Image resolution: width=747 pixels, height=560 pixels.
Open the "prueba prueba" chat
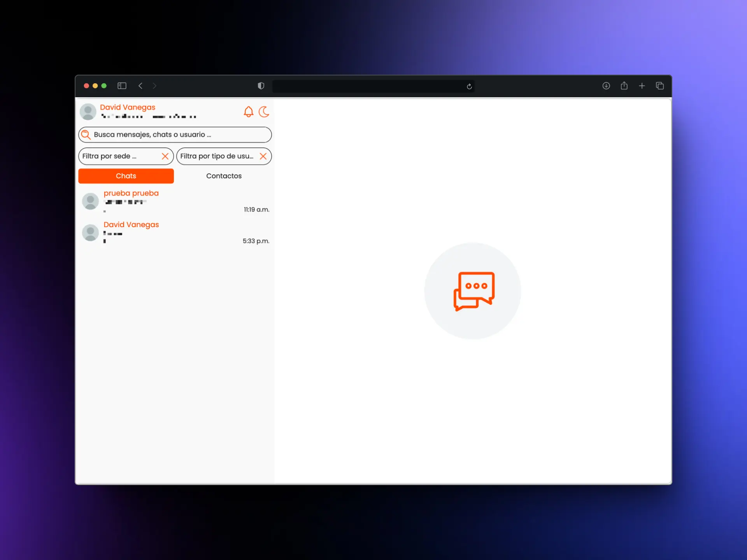pyautogui.click(x=175, y=201)
